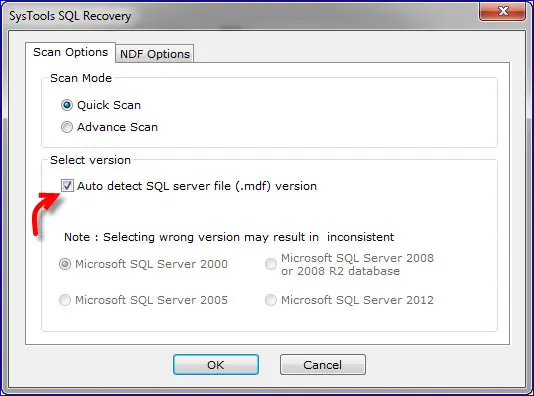
Task: Click the 'Note : Selecting wrong version' text
Action: pyautogui.click(x=229, y=237)
